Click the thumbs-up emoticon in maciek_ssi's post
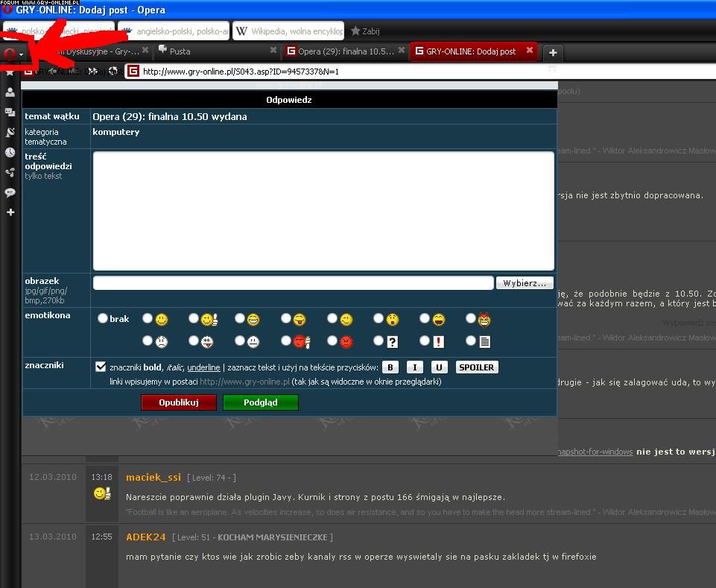 click(x=102, y=493)
